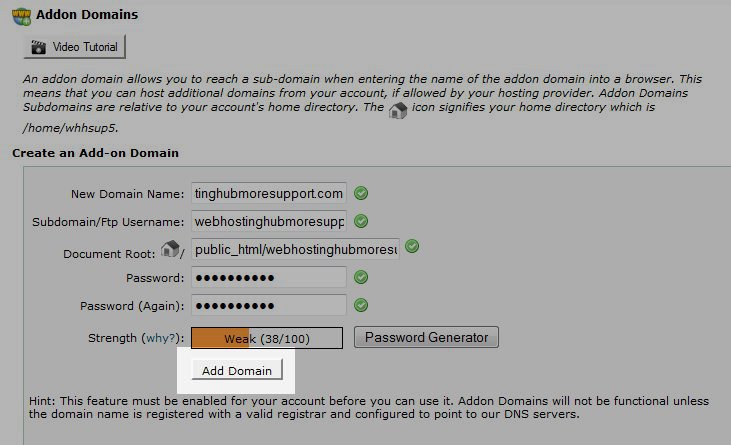Click the green check beside Subdomain/Ftp Username
The height and width of the screenshot is (445, 731).
click(x=361, y=221)
